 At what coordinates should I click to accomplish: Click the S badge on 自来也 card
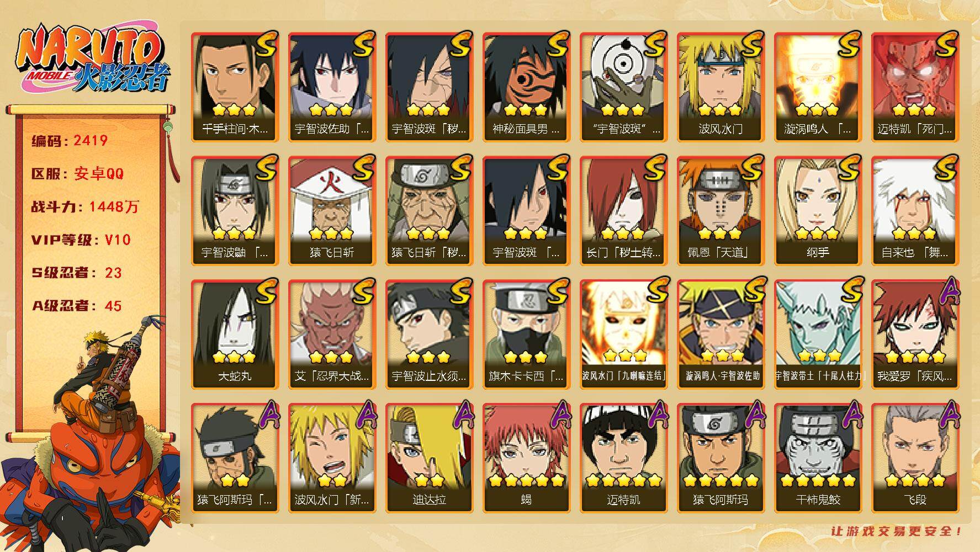(946, 168)
